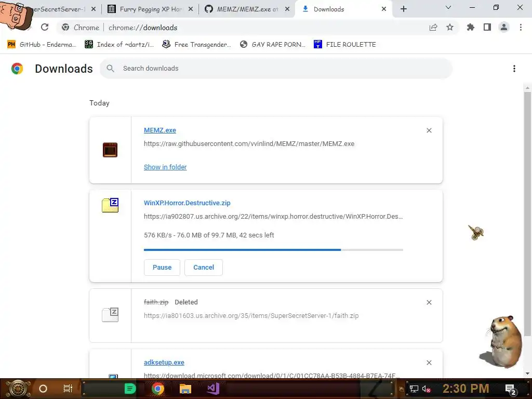Open the GitHub - Enderma... bookmark
This screenshot has width=532, height=399.
tap(42, 45)
